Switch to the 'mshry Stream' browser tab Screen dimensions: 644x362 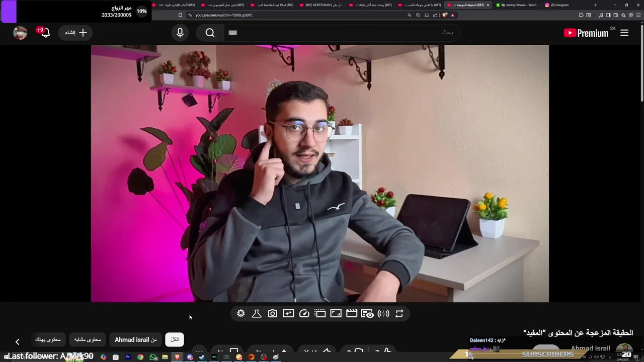pyautogui.click(x=517, y=5)
